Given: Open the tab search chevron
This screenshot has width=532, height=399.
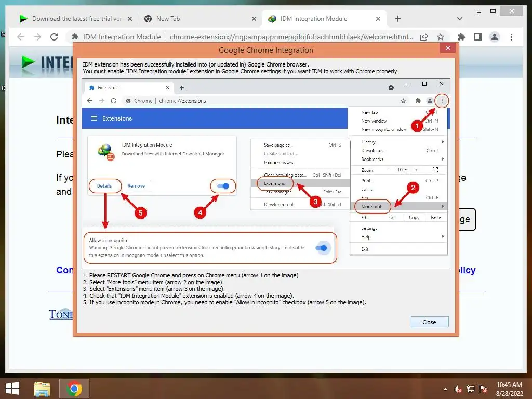Looking at the screenshot, I should (460, 19).
